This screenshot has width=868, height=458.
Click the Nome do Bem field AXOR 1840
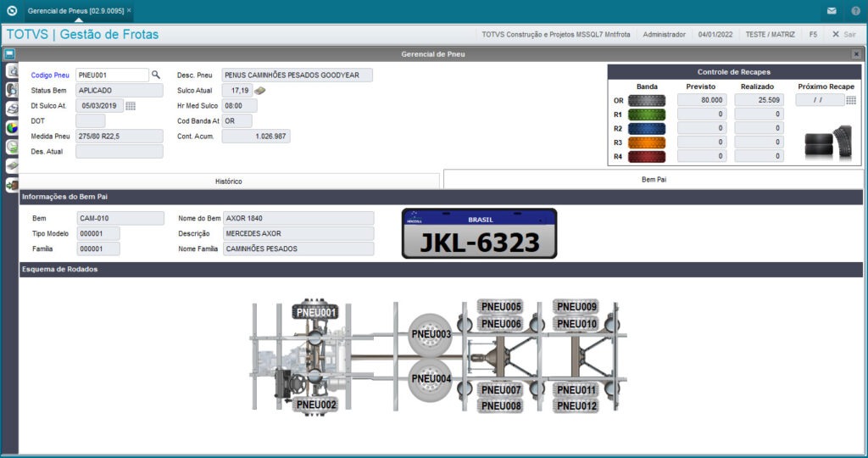pyautogui.click(x=298, y=218)
